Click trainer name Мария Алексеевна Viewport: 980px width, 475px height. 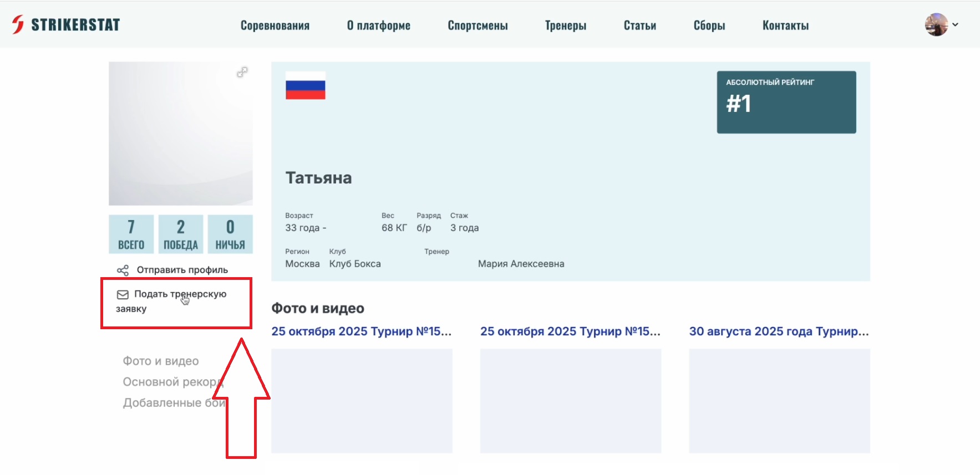[x=521, y=264]
